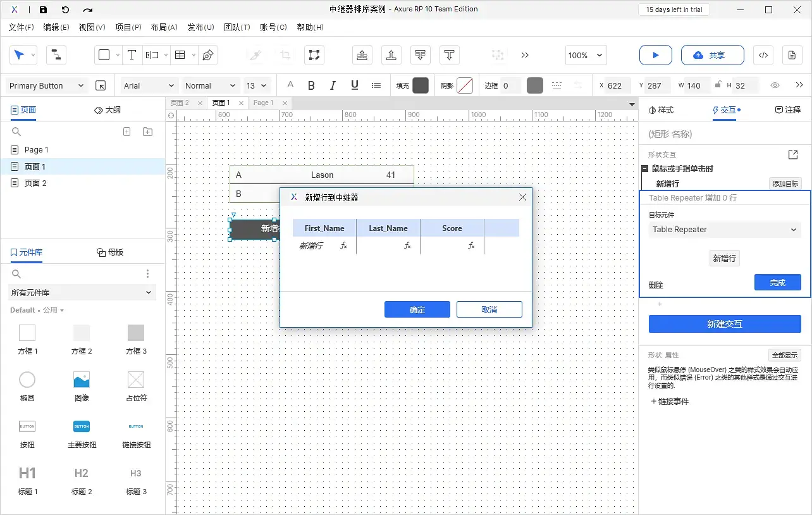Click the dark fill color swatch
812x515 pixels.
pos(421,85)
